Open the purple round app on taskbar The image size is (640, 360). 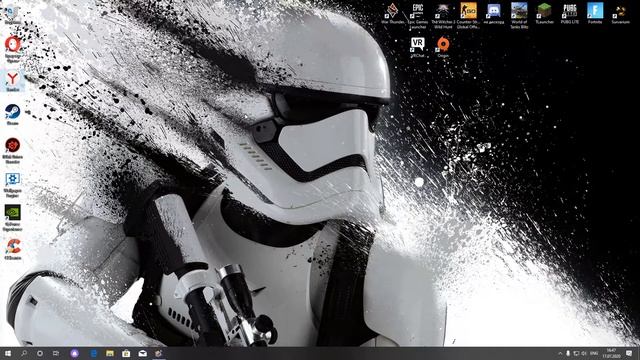pos(74,353)
